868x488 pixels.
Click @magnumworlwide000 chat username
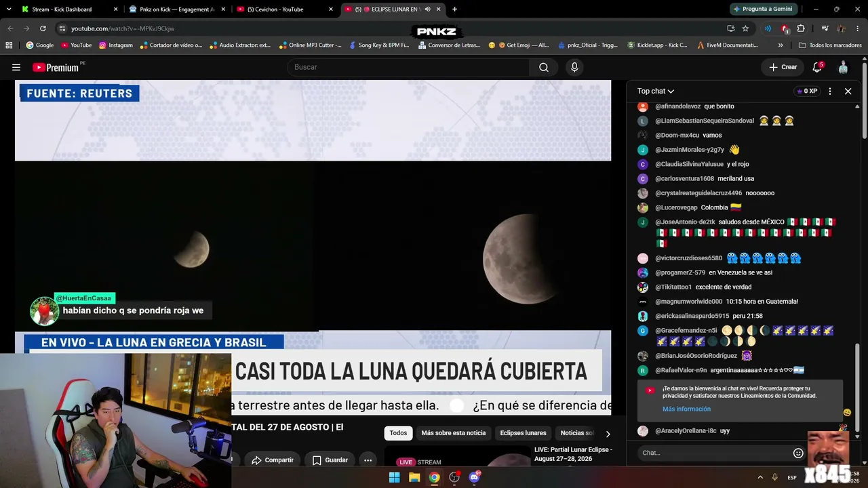click(688, 302)
